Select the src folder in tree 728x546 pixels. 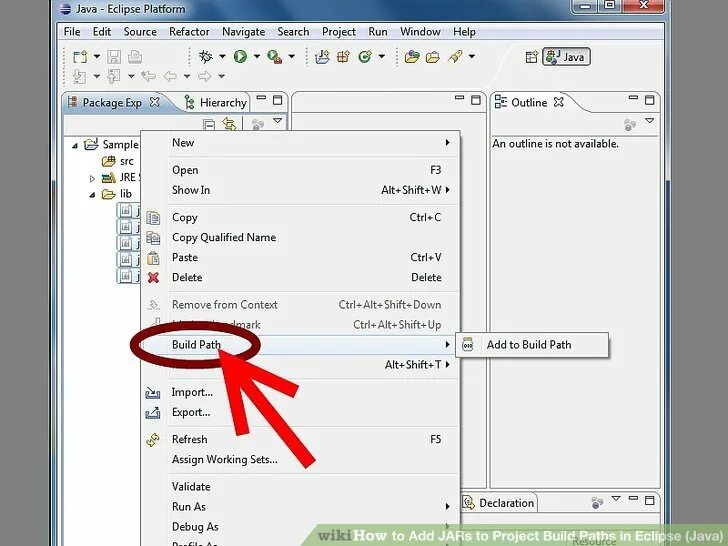(117, 161)
